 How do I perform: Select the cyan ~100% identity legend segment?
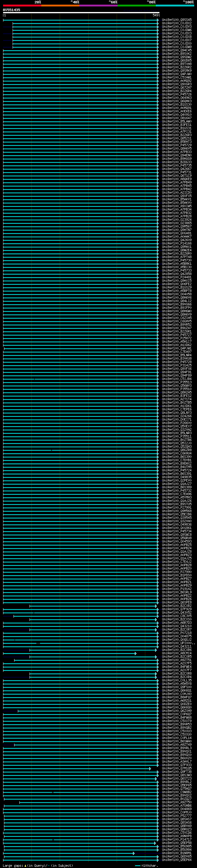[x=175, y=6]
